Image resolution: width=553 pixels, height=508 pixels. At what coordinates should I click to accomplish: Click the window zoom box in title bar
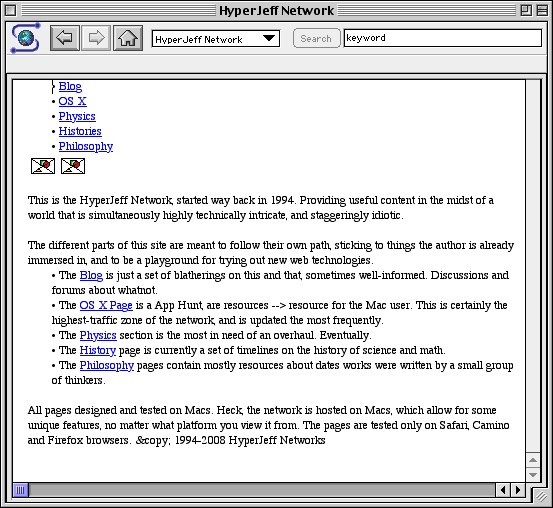(526, 11)
